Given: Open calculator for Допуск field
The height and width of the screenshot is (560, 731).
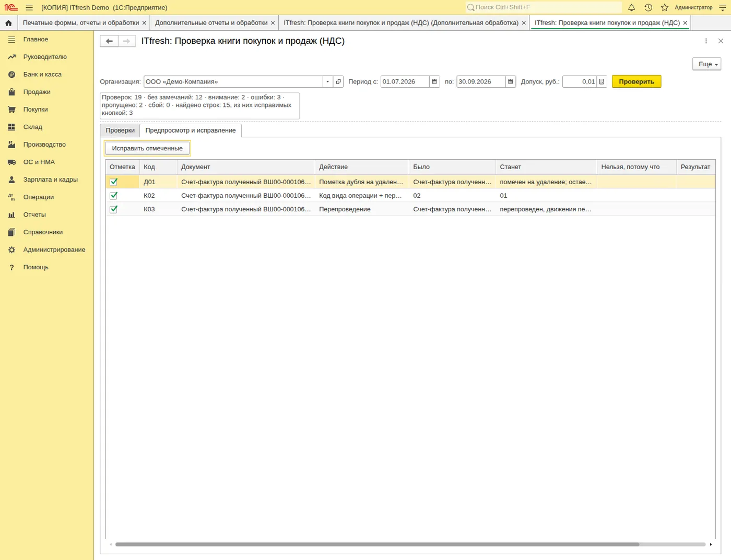Looking at the screenshot, I should point(602,81).
